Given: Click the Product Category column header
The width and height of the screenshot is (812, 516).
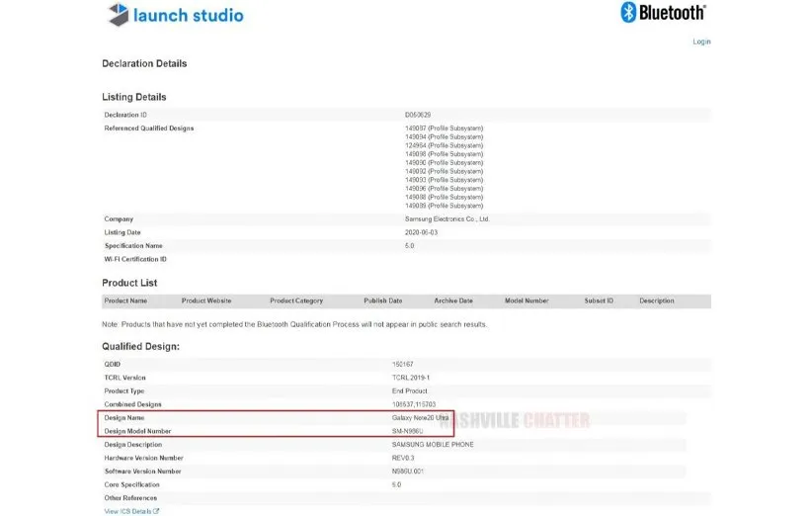Looking at the screenshot, I should click(x=296, y=301).
